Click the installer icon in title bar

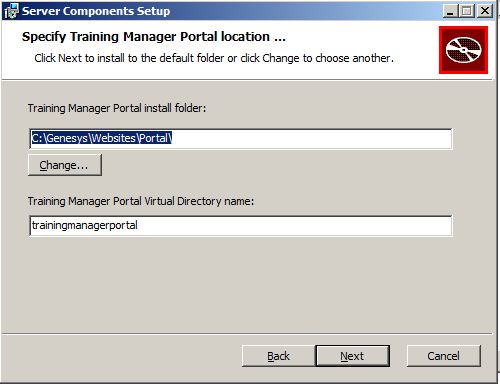(11, 11)
